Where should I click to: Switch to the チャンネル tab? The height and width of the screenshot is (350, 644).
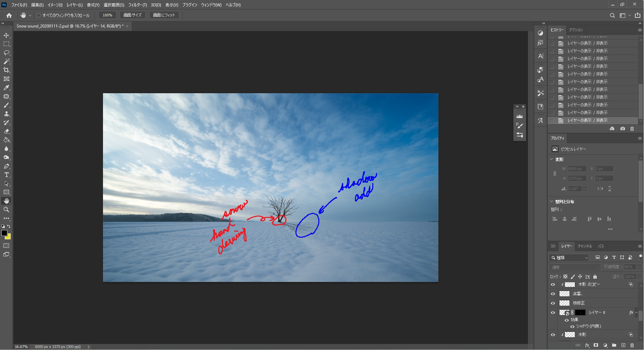pyautogui.click(x=585, y=246)
